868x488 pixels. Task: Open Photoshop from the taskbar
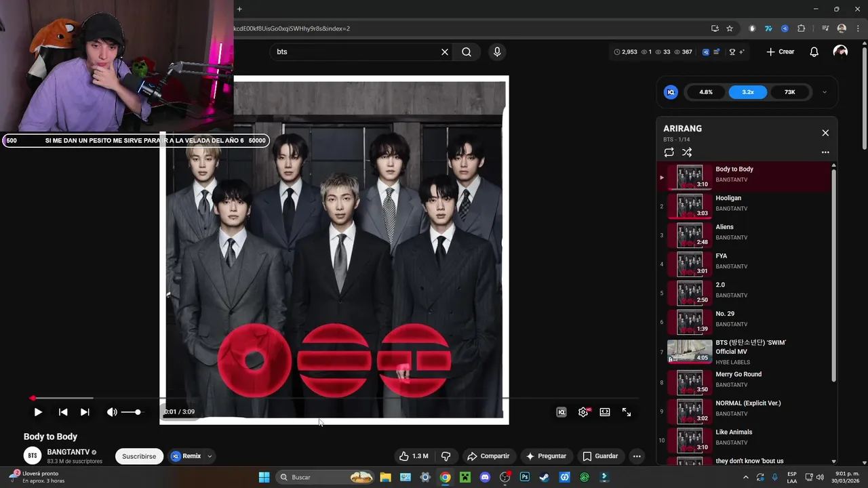(525, 477)
